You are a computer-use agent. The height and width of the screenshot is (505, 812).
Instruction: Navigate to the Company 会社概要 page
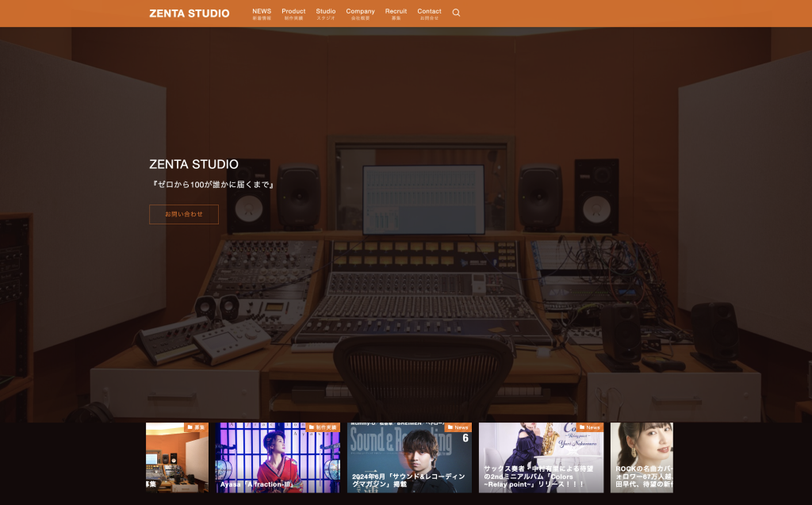pyautogui.click(x=360, y=13)
